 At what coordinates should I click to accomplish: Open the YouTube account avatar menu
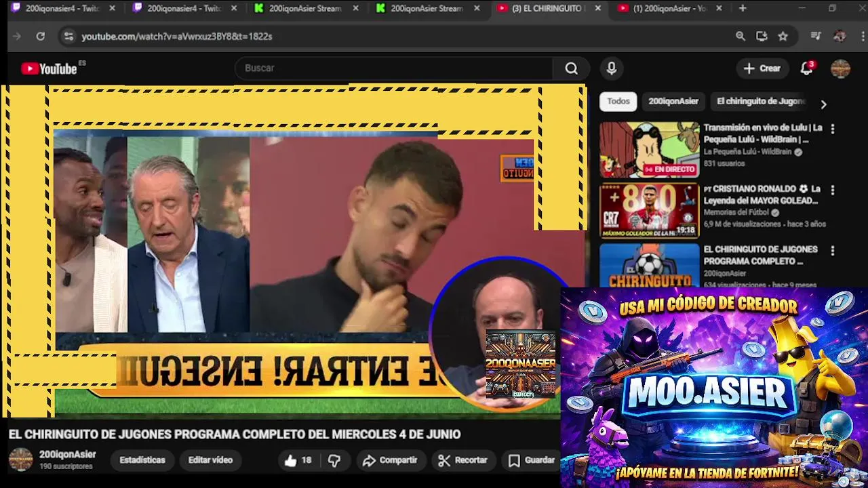point(840,68)
